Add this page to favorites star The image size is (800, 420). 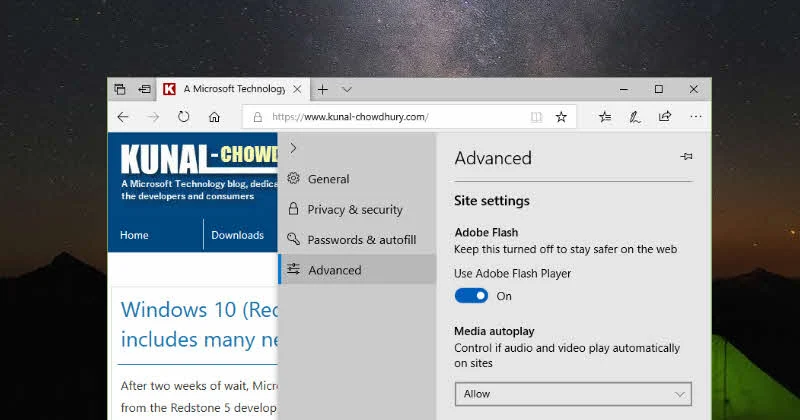(561, 117)
